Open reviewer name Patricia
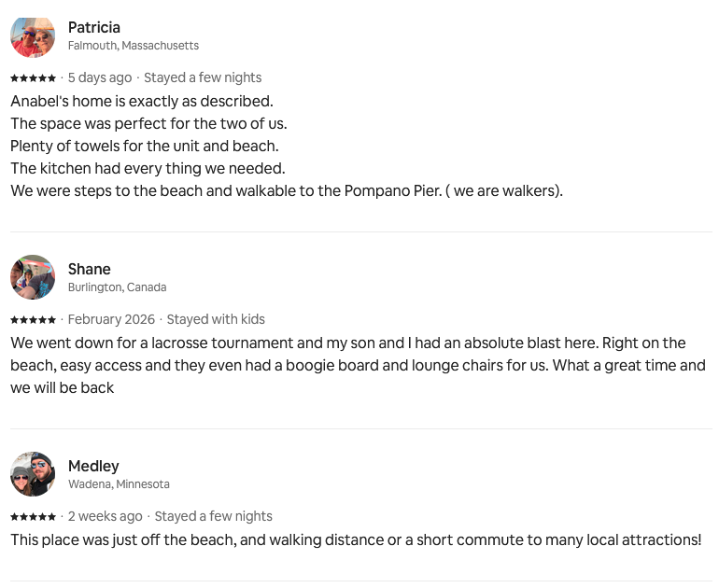This screenshot has width=719, height=588. pos(94,27)
